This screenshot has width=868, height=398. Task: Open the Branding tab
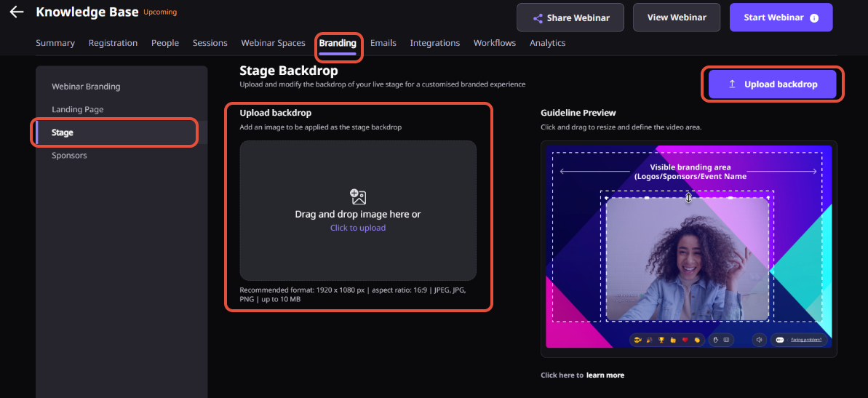(338, 43)
